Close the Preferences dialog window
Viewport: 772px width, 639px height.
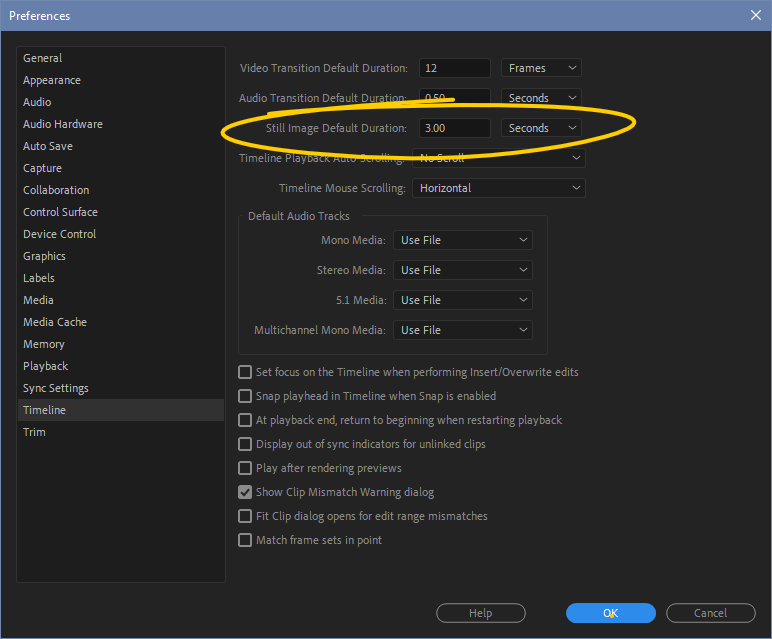[755, 15]
